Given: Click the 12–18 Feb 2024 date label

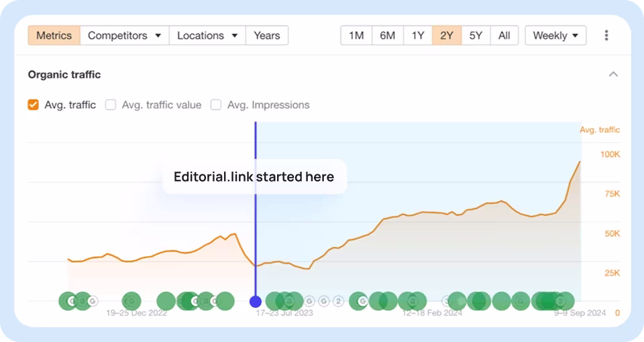Looking at the screenshot, I should coord(432,313).
